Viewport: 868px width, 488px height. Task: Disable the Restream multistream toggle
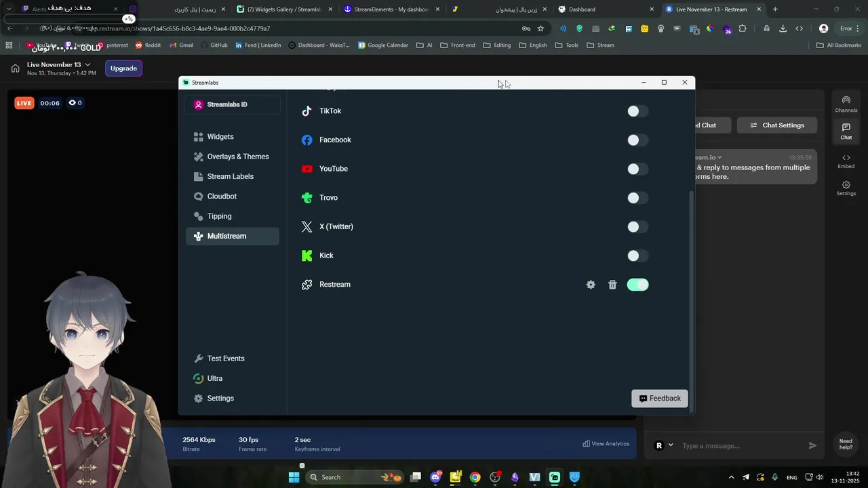pos(637,285)
